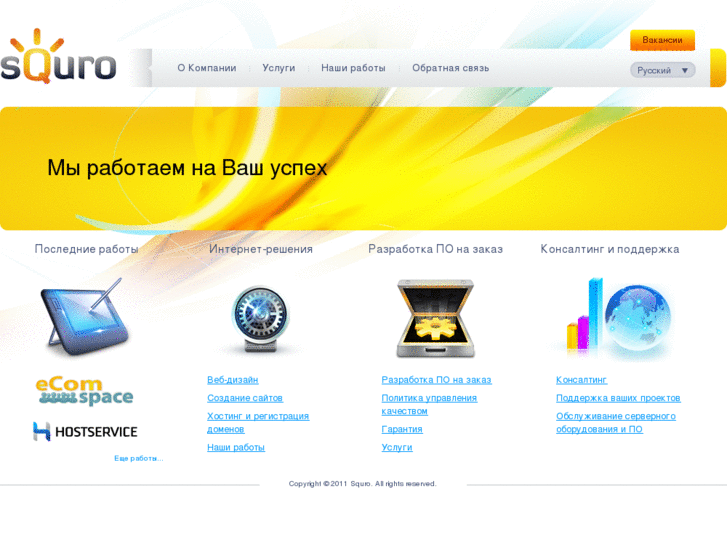Click Наши работы link under Интернет-решения
This screenshot has height=545, width=727.
236,447
